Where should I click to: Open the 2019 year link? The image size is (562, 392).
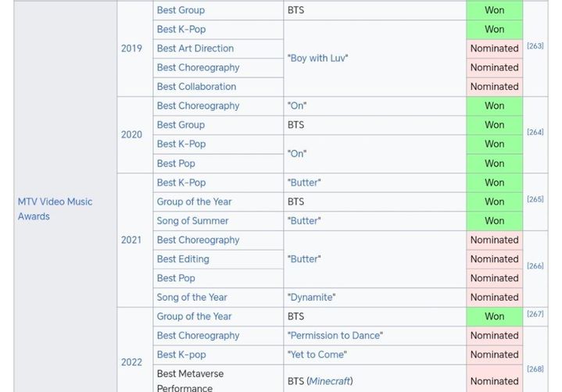coord(131,48)
